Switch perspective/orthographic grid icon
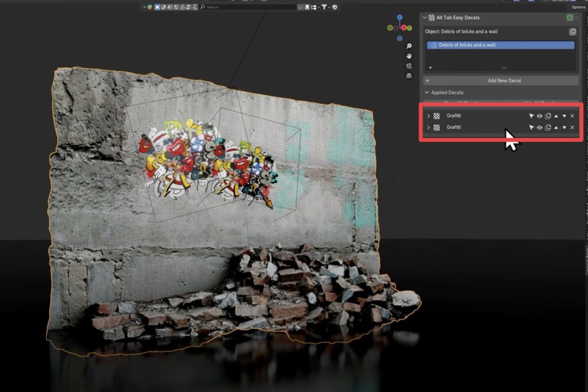The image size is (588, 392). 409,75
